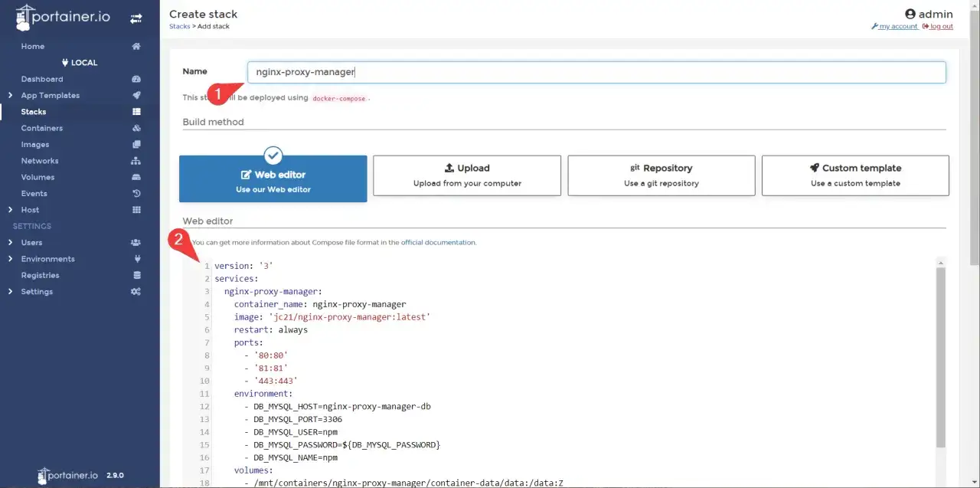The image size is (980, 488).
Task: Click the Stacks grid icon
Action: click(x=136, y=112)
